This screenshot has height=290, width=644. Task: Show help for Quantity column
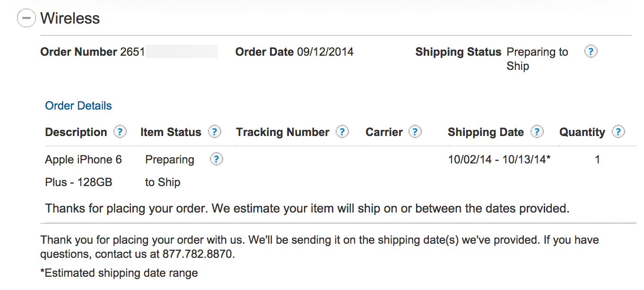point(618,132)
